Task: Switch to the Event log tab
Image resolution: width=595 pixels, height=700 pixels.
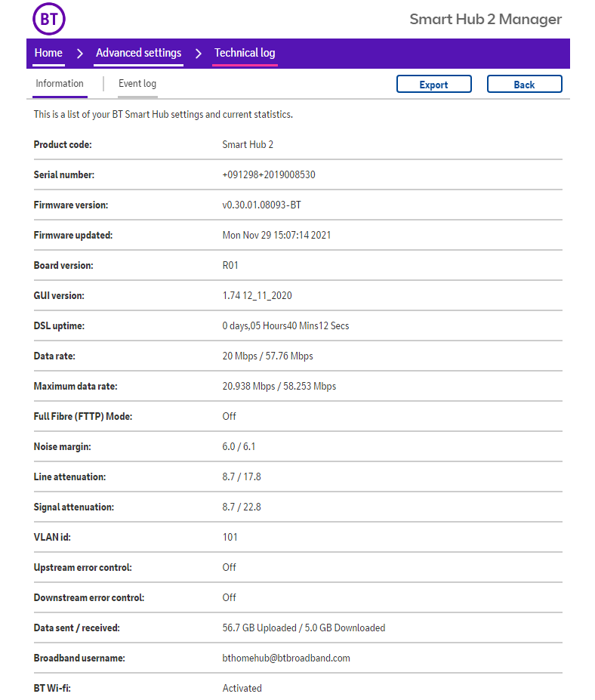Action: (x=137, y=84)
